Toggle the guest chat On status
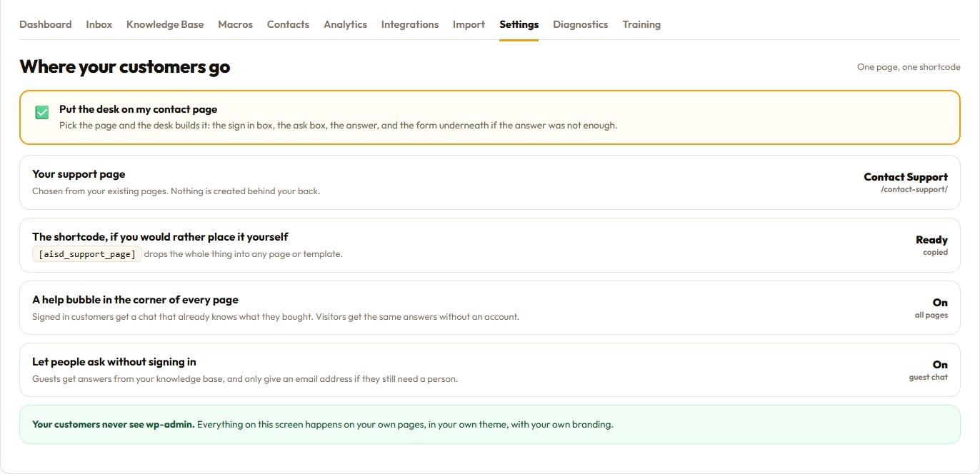Viewport: 980px width, 474px height. point(940,365)
